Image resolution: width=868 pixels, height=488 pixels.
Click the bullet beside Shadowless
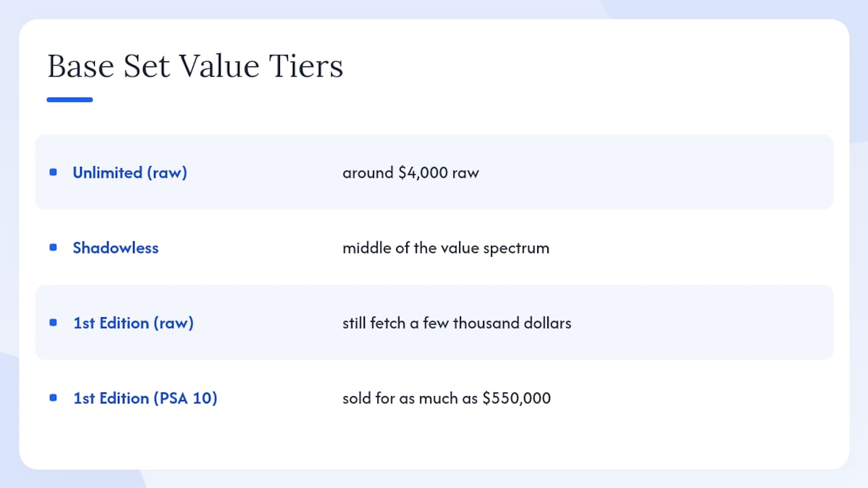[53, 247]
